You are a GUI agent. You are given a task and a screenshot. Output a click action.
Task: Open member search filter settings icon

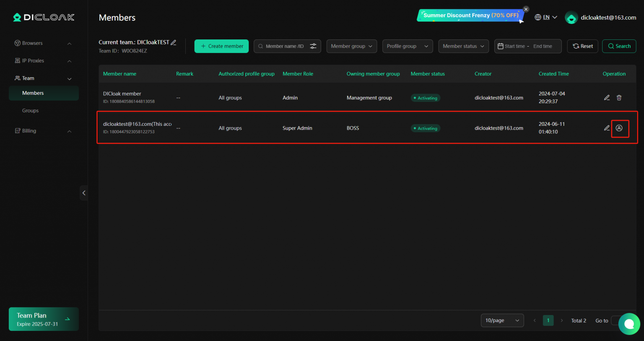click(x=313, y=46)
